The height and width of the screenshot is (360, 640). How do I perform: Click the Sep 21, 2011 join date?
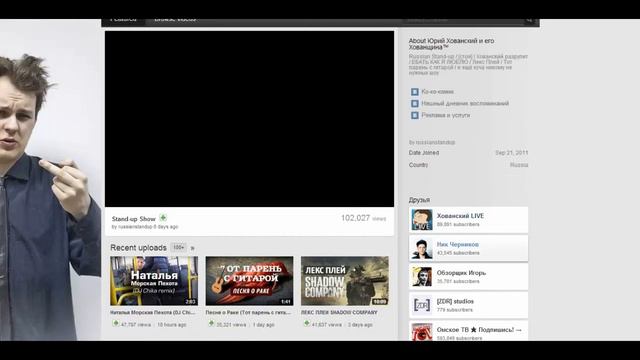coord(512,153)
